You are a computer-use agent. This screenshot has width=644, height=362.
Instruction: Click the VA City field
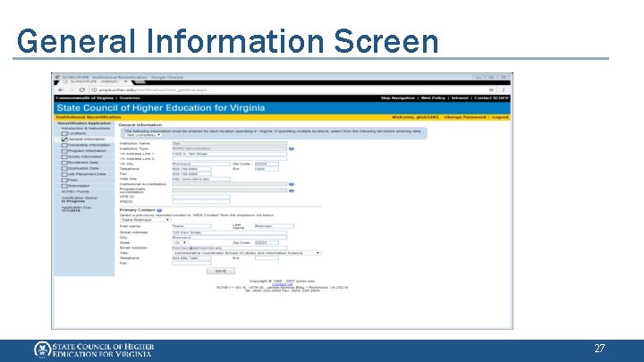pyautogui.click(x=201, y=164)
